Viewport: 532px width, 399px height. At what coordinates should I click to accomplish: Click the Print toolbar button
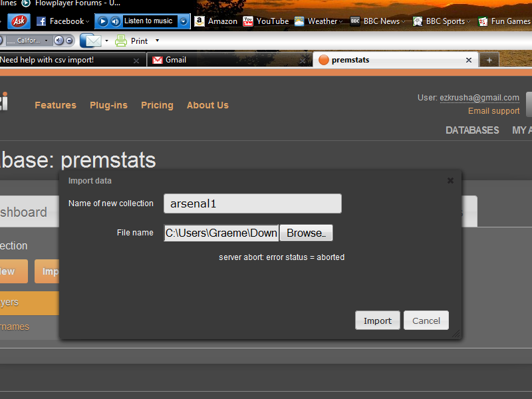[x=132, y=41]
